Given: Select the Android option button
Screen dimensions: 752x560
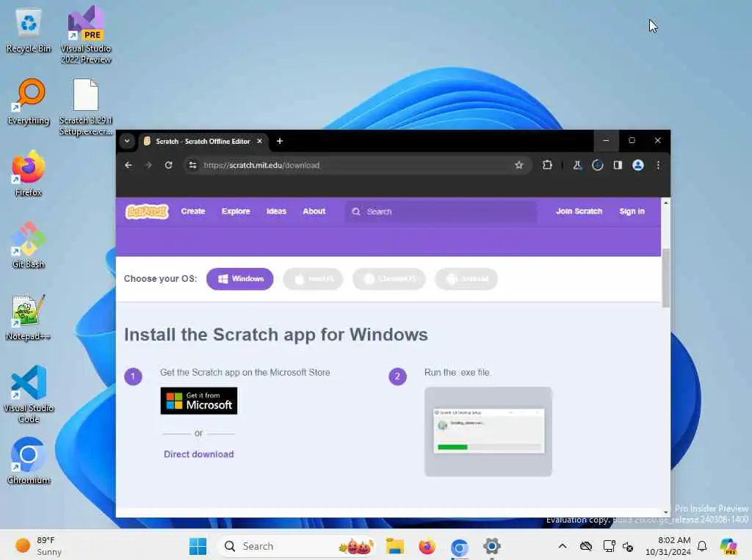Looking at the screenshot, I should pos(466,279).
